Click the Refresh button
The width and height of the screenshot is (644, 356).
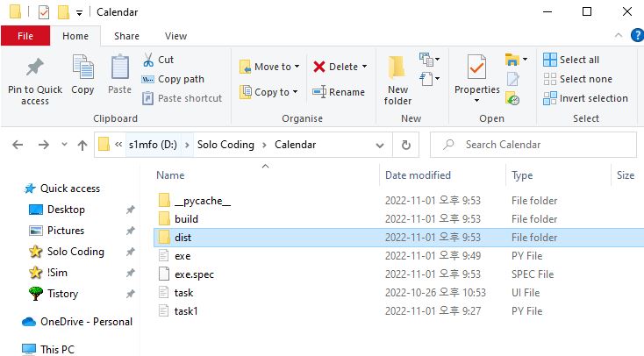(x=405, y=145)
